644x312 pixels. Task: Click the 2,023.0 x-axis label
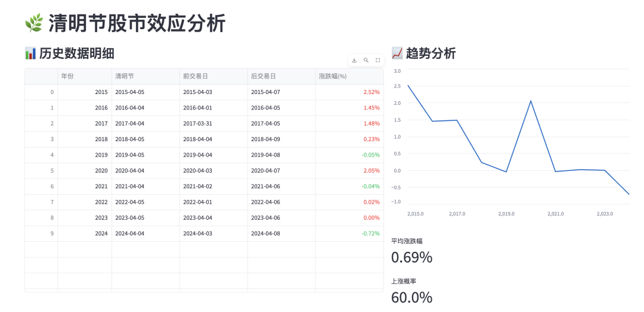[x=605, y=214]
